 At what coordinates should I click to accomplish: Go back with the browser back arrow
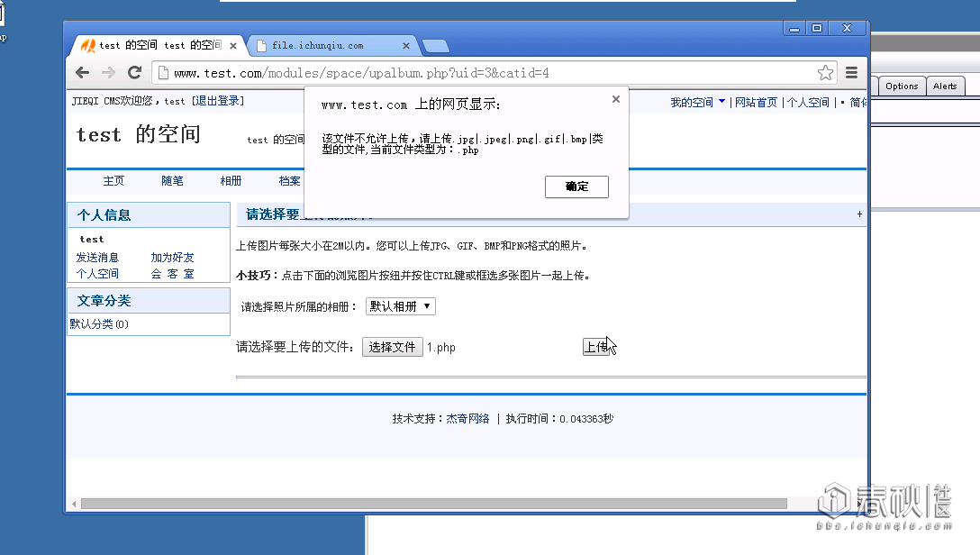tap(83, 72)
